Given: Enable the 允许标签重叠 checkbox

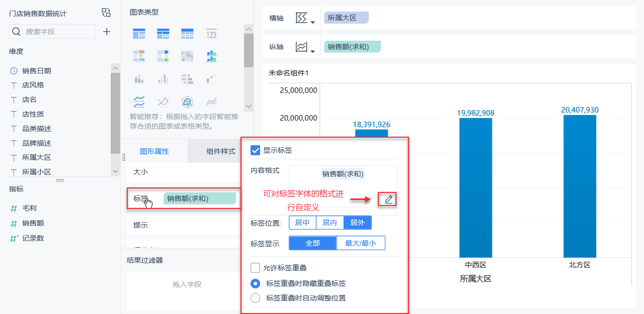Looking at the screenshot, I should coord(256,268).
